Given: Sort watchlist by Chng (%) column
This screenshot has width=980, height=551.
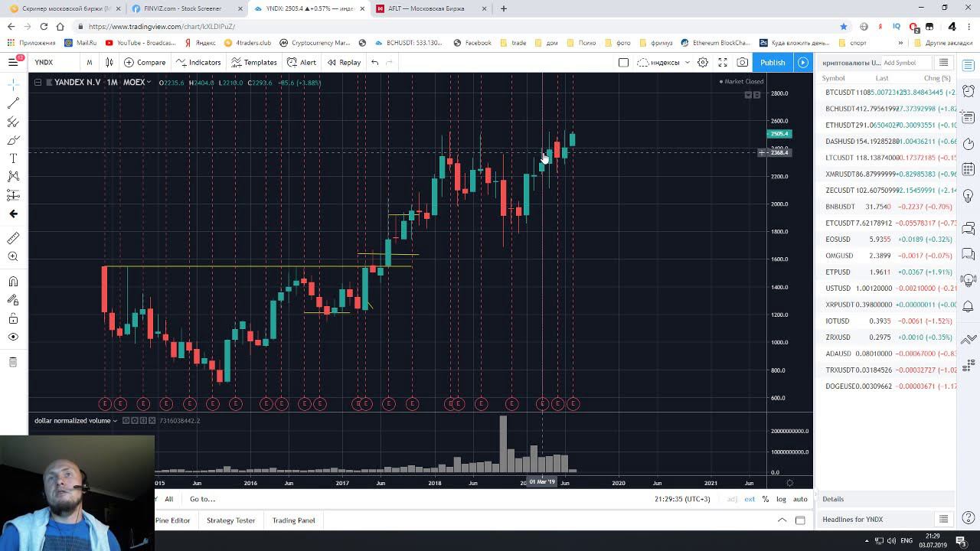Looking at the screenshot, I should (937, 78).
